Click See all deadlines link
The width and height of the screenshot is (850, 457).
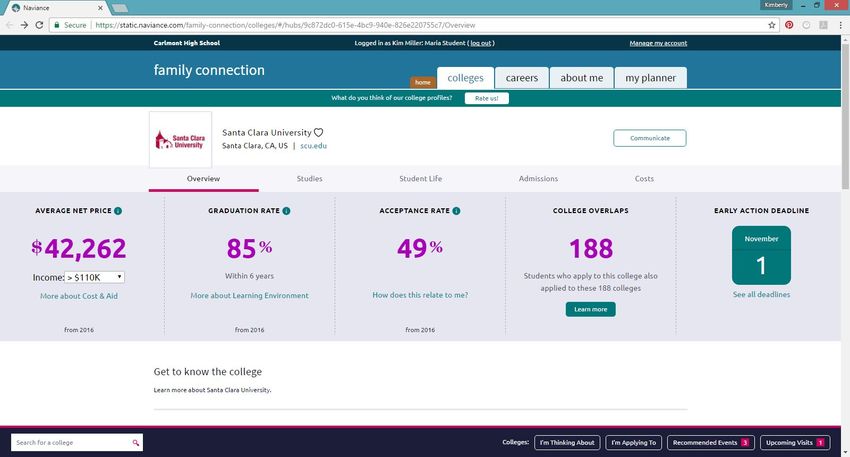click(x=761, y=294)
